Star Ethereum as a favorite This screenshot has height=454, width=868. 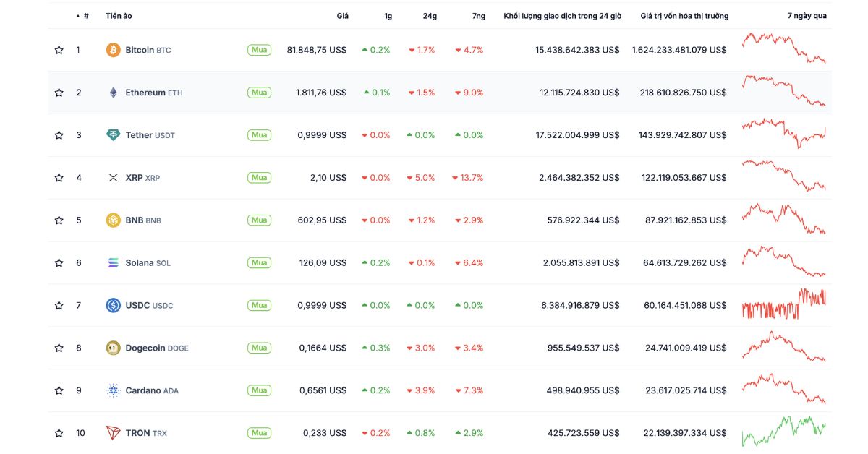pos(59,93)
